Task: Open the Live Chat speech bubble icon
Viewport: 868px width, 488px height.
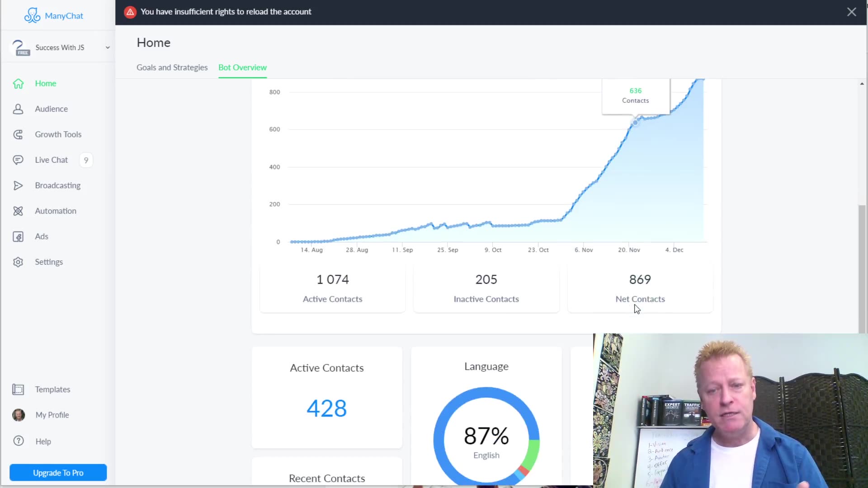Action: 18,160
